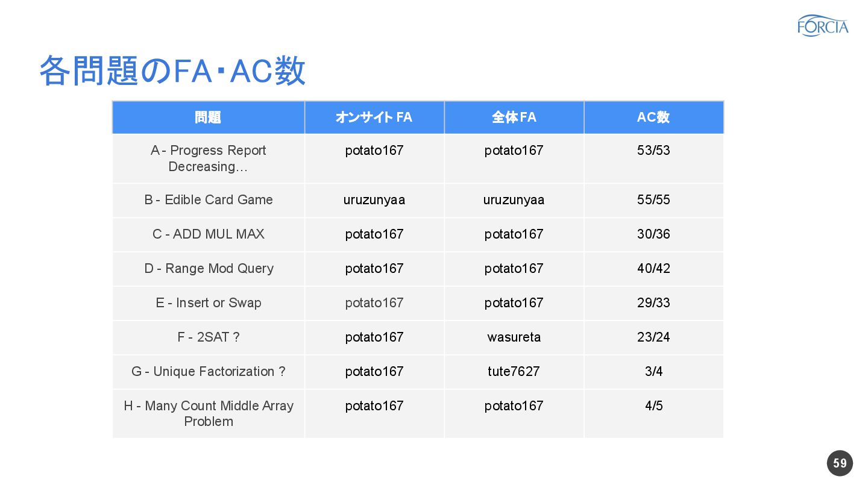
Task: Click uruzunyaa in the オンサイトFA column
Action: point(374,200)
